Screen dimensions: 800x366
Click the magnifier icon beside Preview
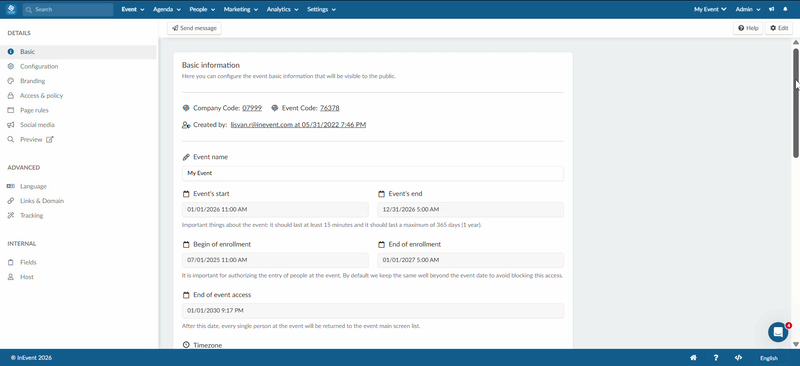click(10, 139)
